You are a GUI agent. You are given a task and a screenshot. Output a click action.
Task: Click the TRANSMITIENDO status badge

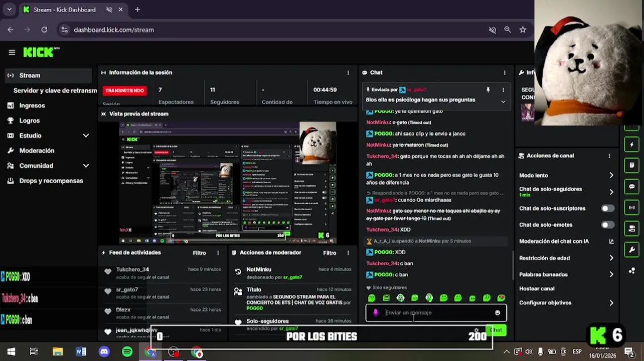pos(124,91)
